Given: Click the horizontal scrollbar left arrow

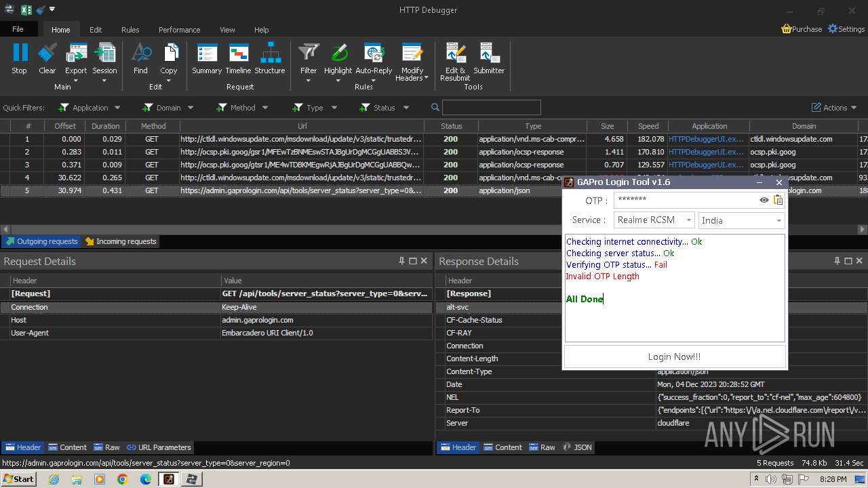Looking at the screenshot, I should (x=5, y=230).
